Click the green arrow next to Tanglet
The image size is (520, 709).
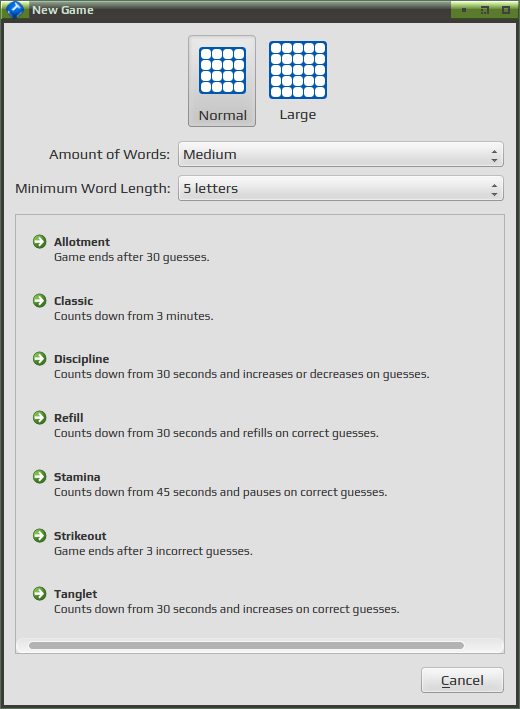pos(40,594)
